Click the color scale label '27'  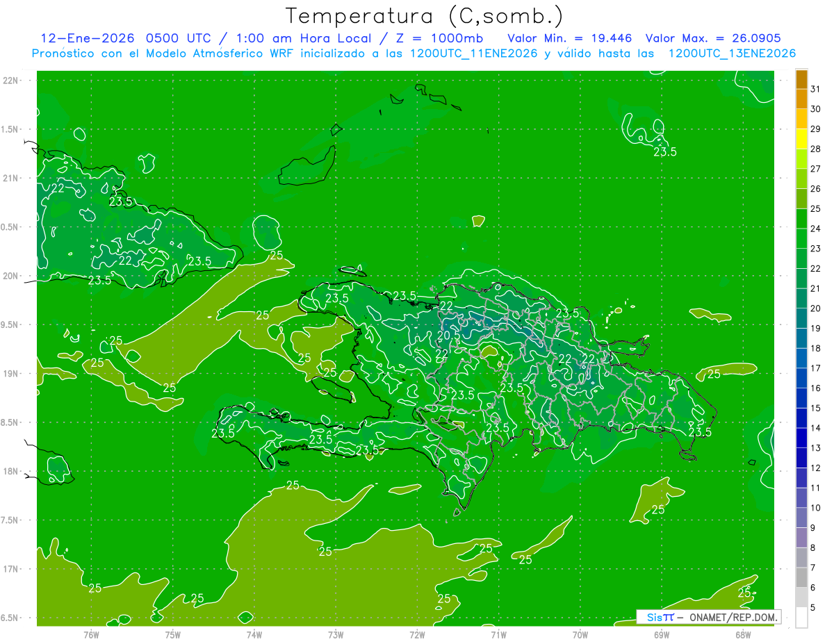(816, 169)
